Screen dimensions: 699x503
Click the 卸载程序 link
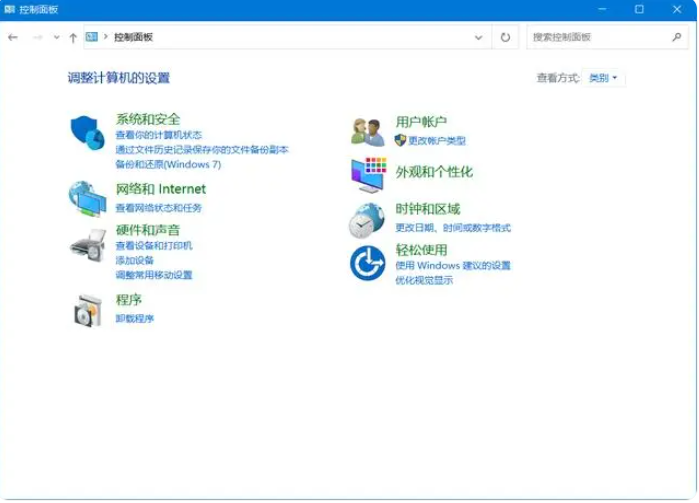[134, 318]
